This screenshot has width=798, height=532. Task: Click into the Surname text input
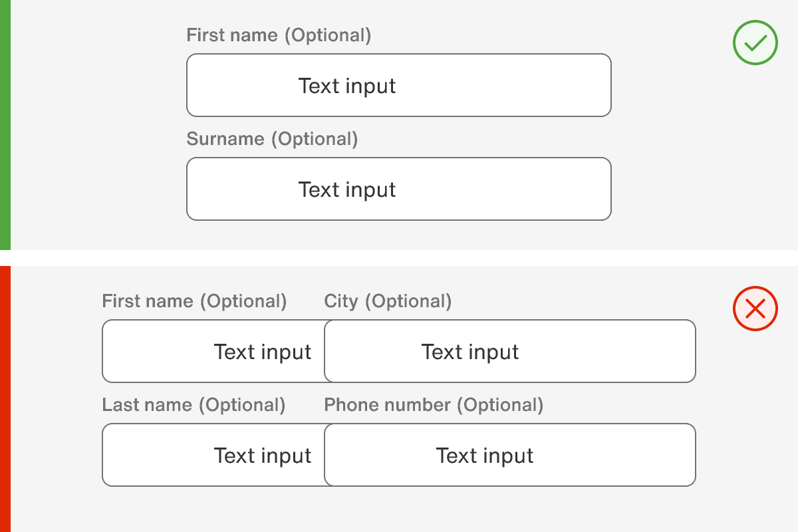coord(398,189)
